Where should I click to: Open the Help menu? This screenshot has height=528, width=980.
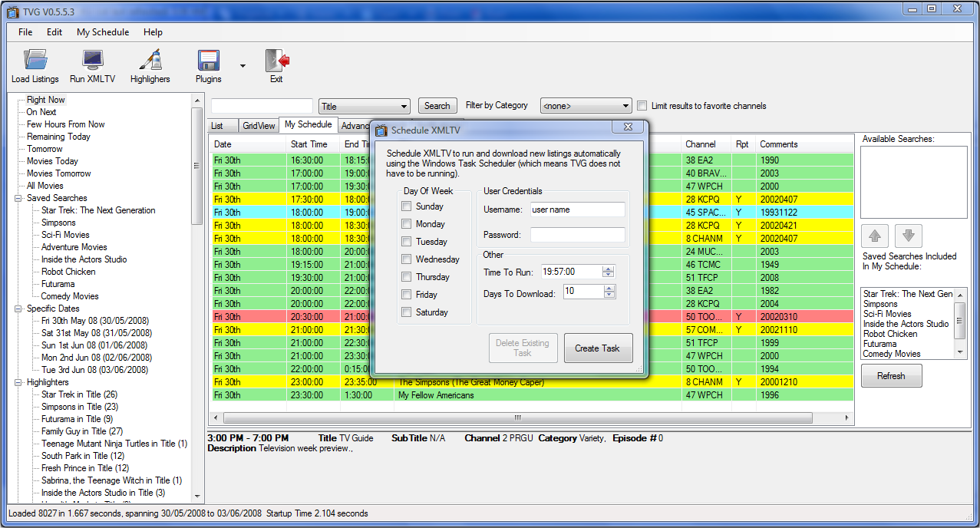(153, 32)
